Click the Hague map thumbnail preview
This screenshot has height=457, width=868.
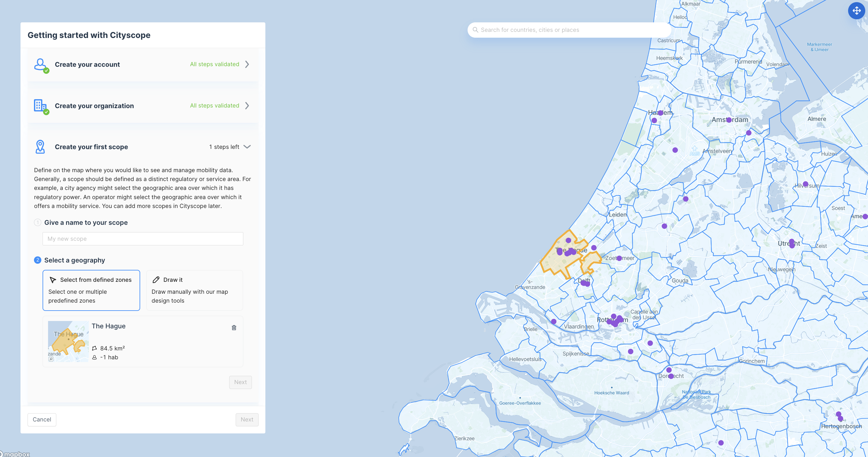pyautogui.click(x=68, y=341)
